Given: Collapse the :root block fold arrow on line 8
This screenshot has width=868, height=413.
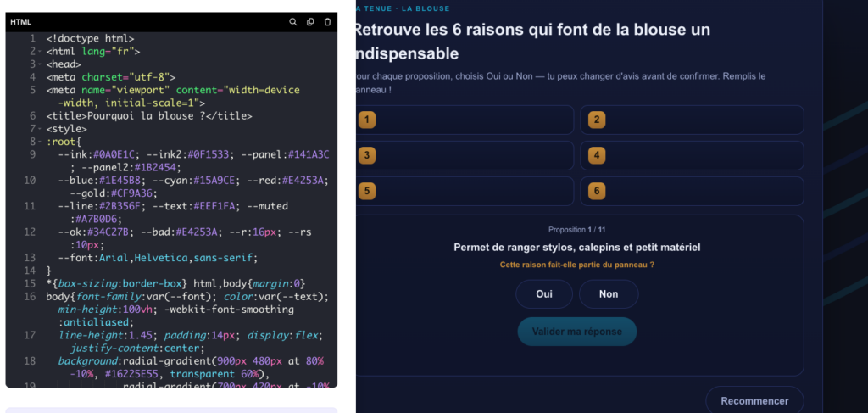Looking at the screenshot, I should pyautogui.click(x=41, y=142).
